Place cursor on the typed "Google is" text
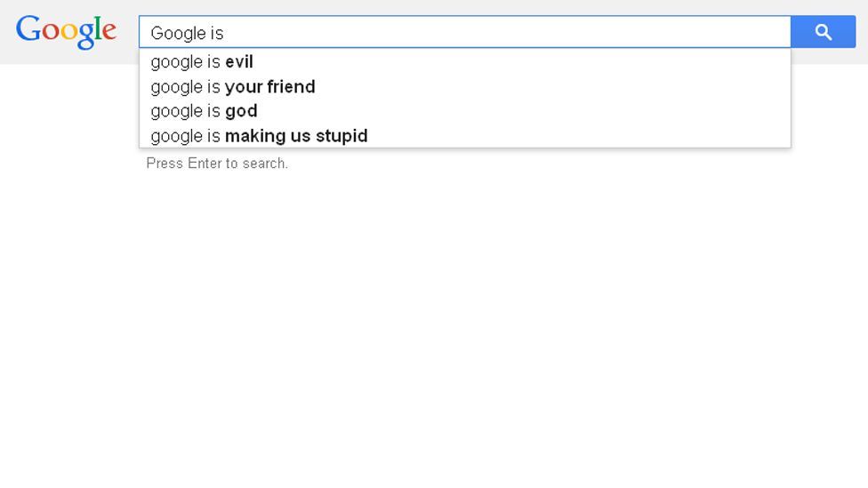Viewport: 868px width, 488px height. click(x=187, y=33)
